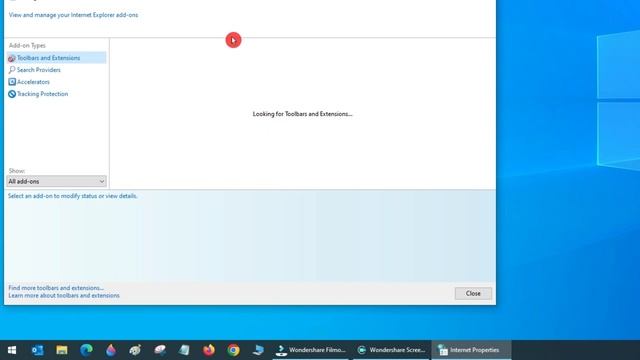This screenshot has width=640, height=360.
Task: Close the Manage Add-ons dialog
Action: point(473,293)
